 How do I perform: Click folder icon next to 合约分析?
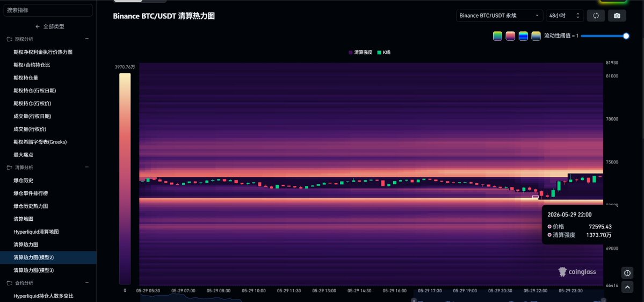click(x=10, y=283)
